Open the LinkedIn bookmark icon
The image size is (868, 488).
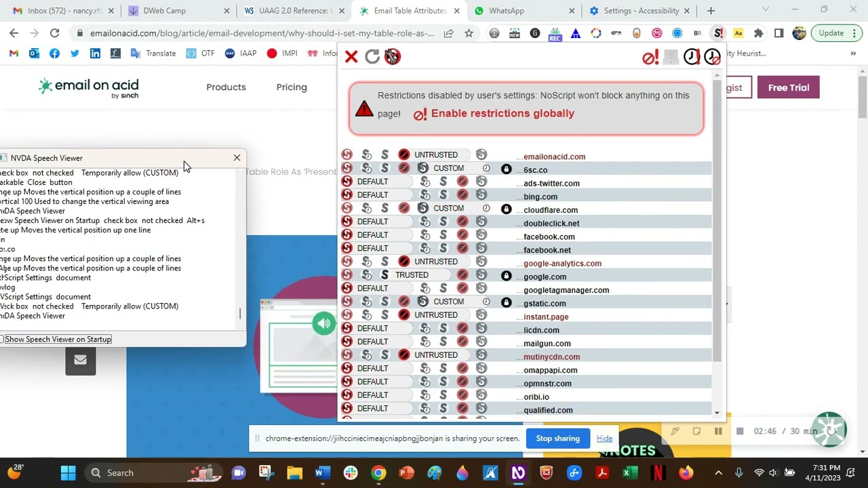[95, 54]
